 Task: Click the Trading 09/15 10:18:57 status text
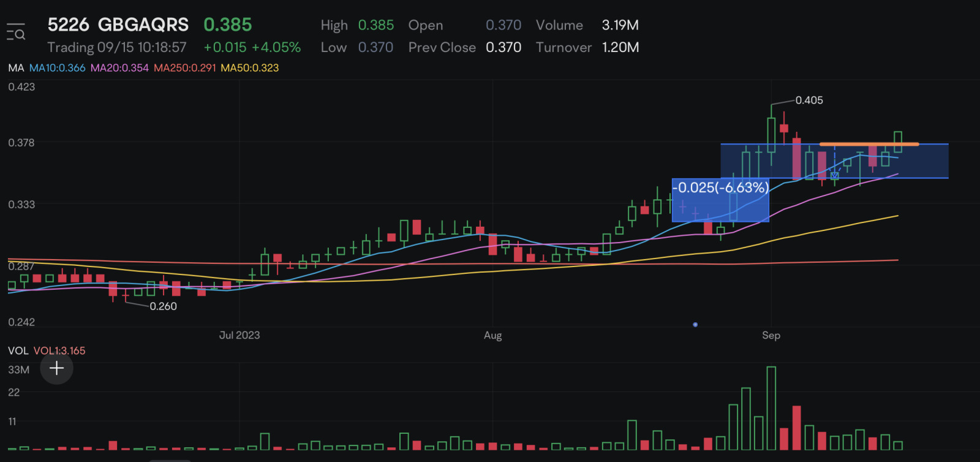[117, 47]
